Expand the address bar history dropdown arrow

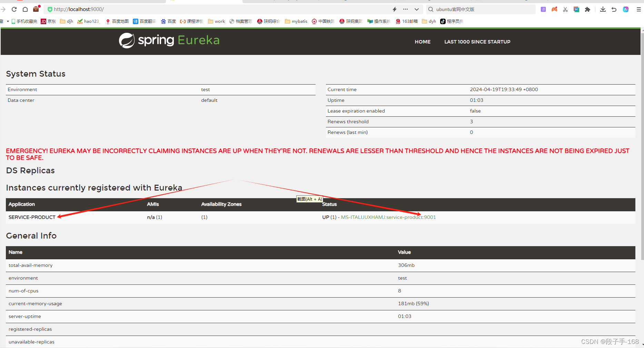pos(417,9)
